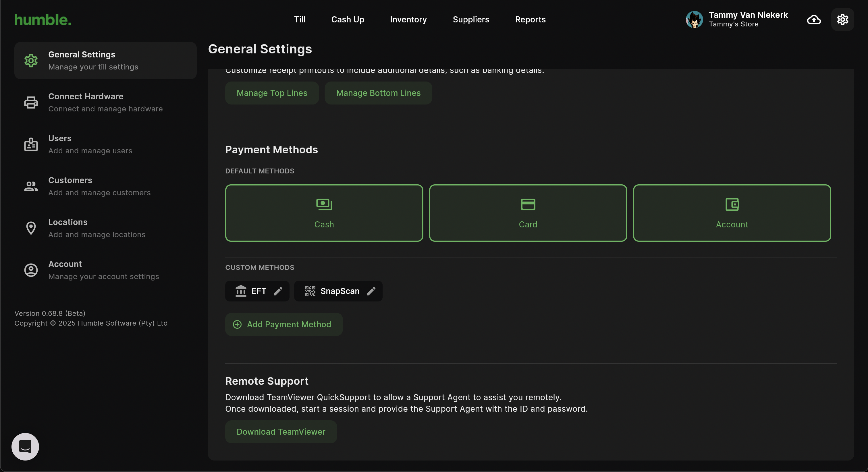Screen dimensions: 868x472
Task: Open Locations settings section
Action: (x=105, y=229)
